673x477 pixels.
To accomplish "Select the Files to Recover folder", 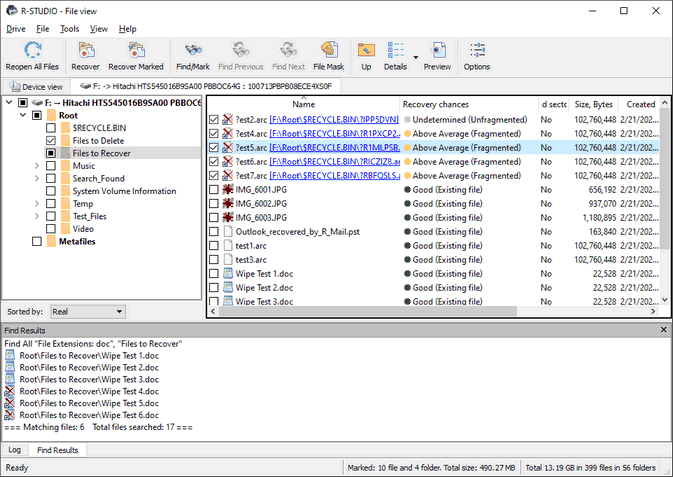I will click(x=101, y=153).
